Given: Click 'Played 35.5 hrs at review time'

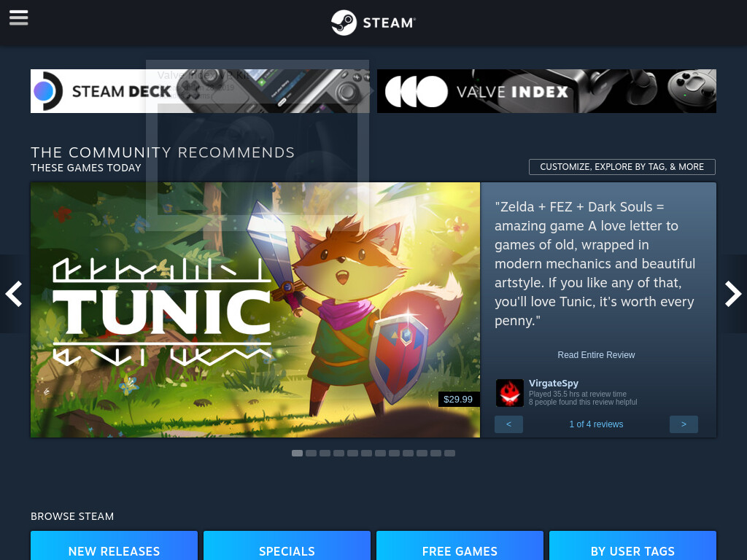Looking at the screenshot, I should 578,394.
